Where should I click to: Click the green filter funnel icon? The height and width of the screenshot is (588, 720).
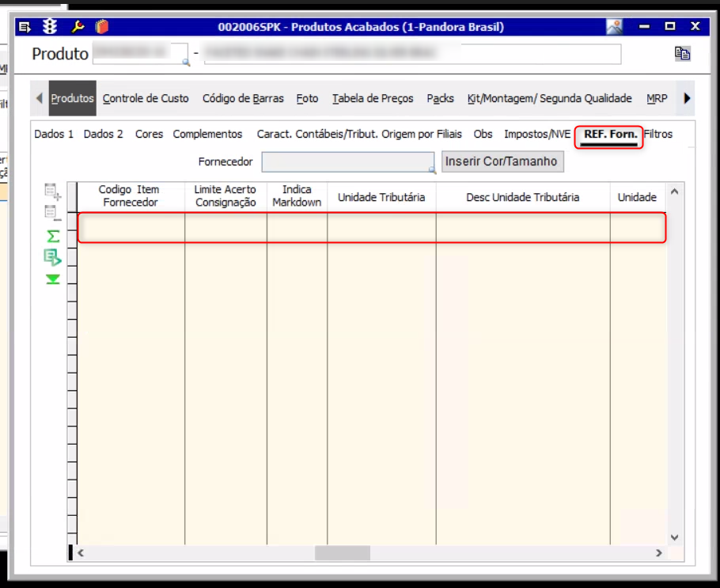[x=53, y=279]
